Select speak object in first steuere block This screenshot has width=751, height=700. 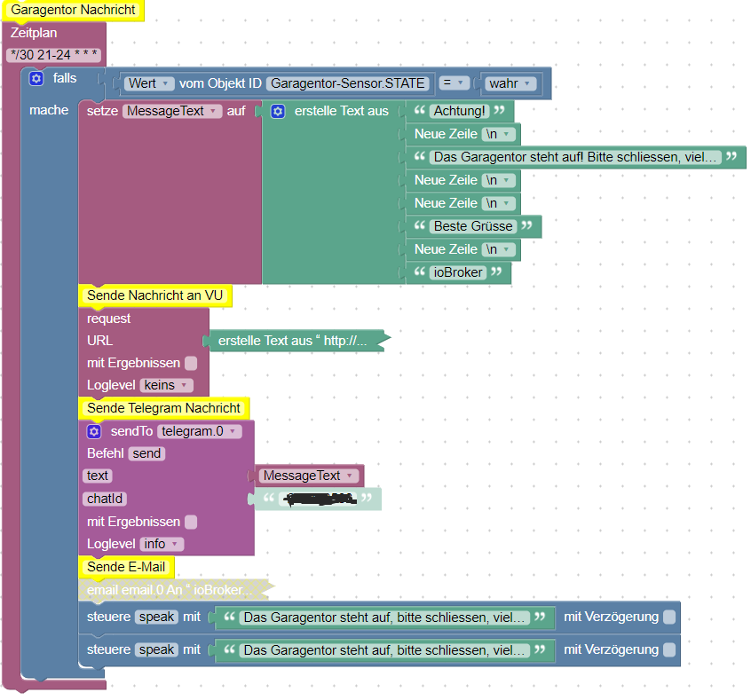pos(156,617)
